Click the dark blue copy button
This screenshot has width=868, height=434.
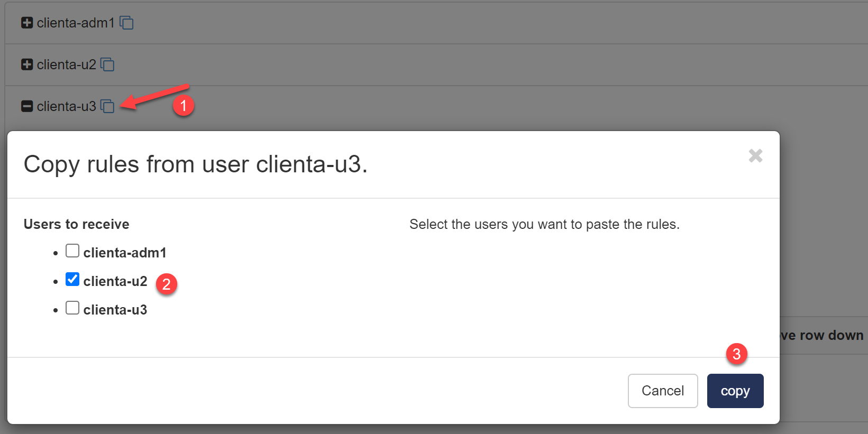click(735, 391)
